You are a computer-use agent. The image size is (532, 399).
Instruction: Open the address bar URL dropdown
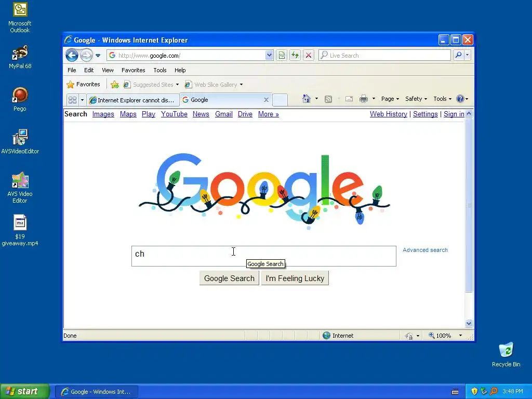click(x=269, y=55)
